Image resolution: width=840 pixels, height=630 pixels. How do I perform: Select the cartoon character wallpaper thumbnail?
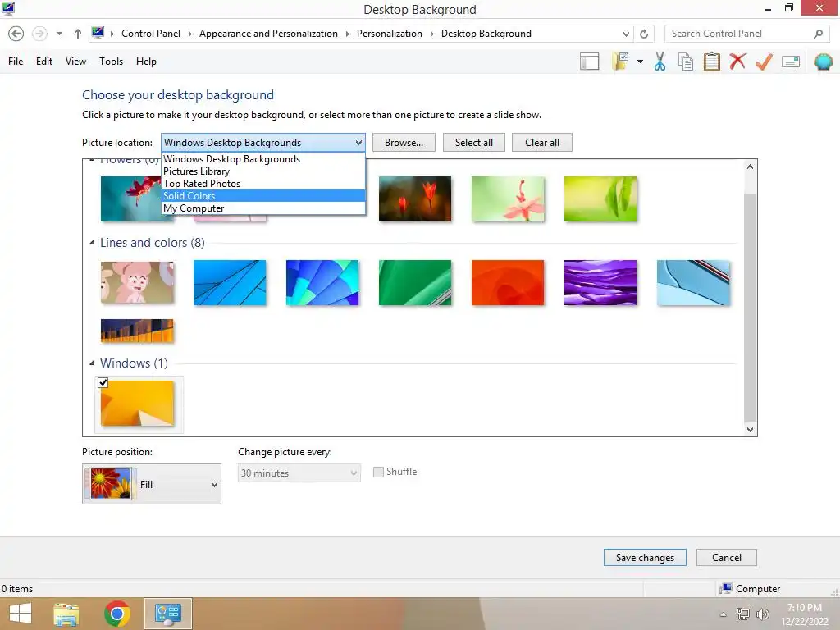(x=137, y=283)
